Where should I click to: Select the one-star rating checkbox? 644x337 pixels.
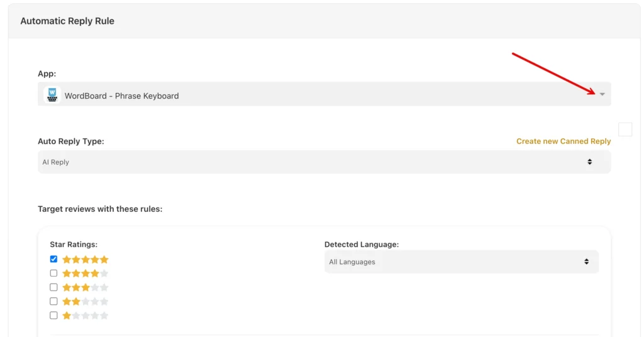[53, 315]
